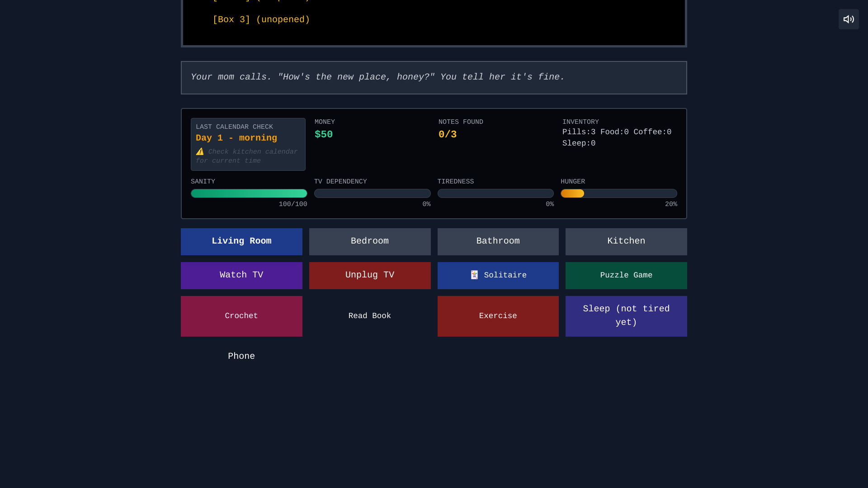Click the $50 money value

pos(324,135)
